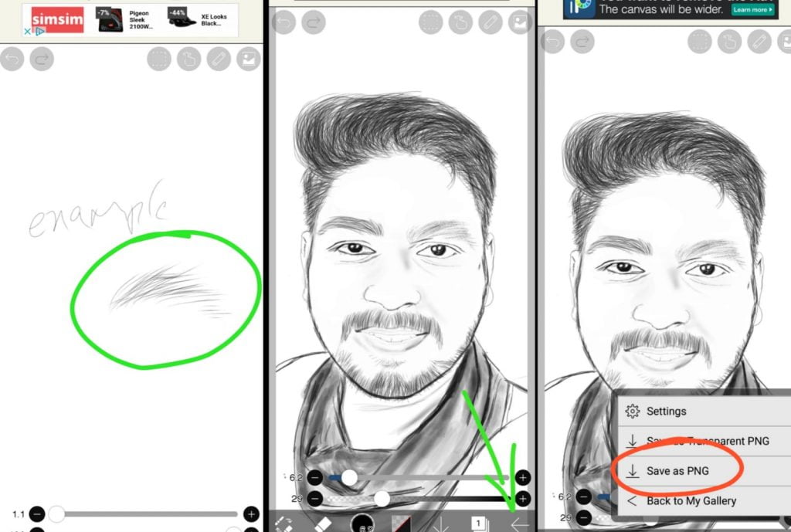Tap the down arrow in the bottom toolbar
Image resolution: width=791 pixels, height=532 pixels.
(441, 524)
